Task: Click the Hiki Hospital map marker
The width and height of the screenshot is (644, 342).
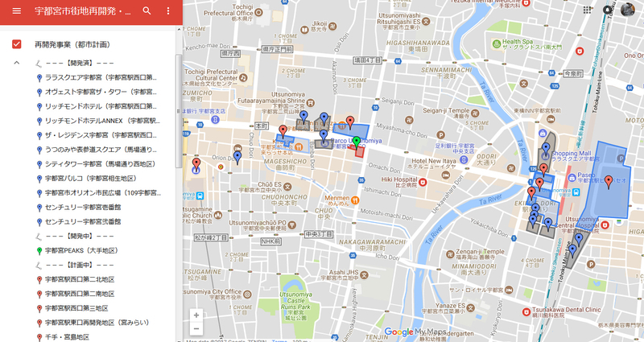Action: (x=423, y=182)
